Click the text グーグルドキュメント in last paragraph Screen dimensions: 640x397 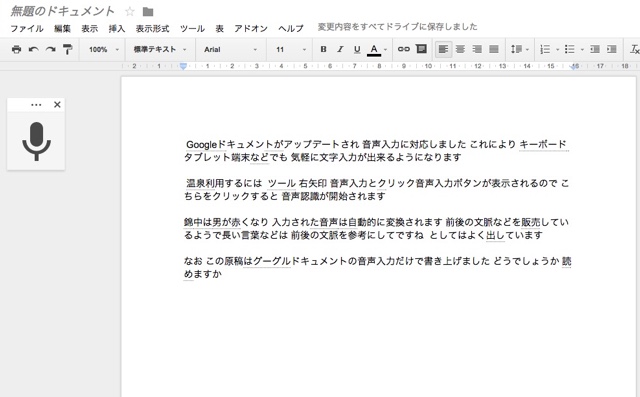pos(300,261)
